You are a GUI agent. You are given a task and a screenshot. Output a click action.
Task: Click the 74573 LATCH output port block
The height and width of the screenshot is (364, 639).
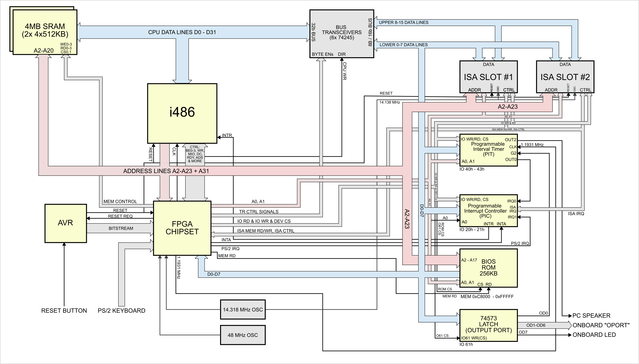coord(488,325)
